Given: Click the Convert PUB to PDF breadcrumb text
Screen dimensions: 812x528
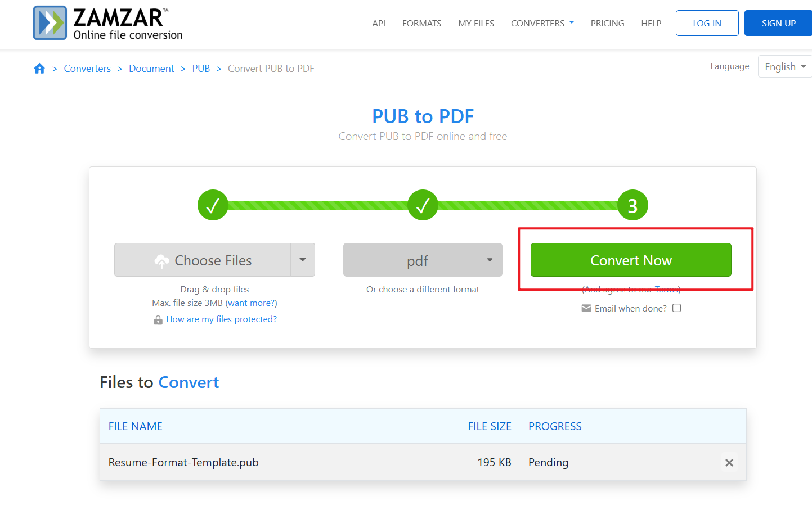Looking at the screenshot, I should coord(271,69).
